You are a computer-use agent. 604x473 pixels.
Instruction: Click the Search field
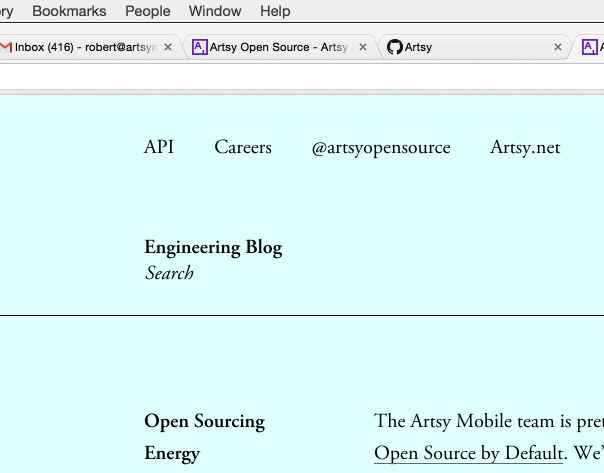pos(169,273)
